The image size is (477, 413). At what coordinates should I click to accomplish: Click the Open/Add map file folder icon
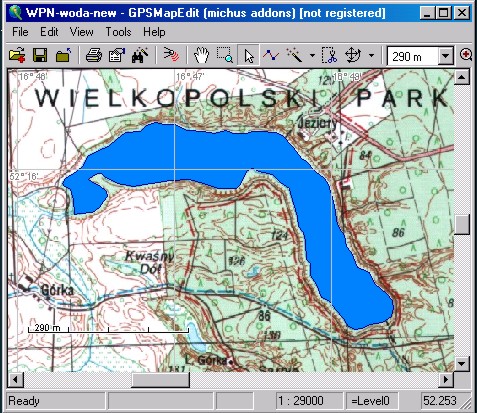click(17, 55)
